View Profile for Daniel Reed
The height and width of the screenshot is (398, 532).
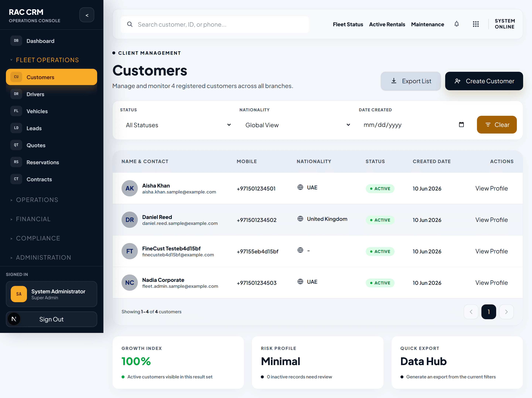[491, 220]
